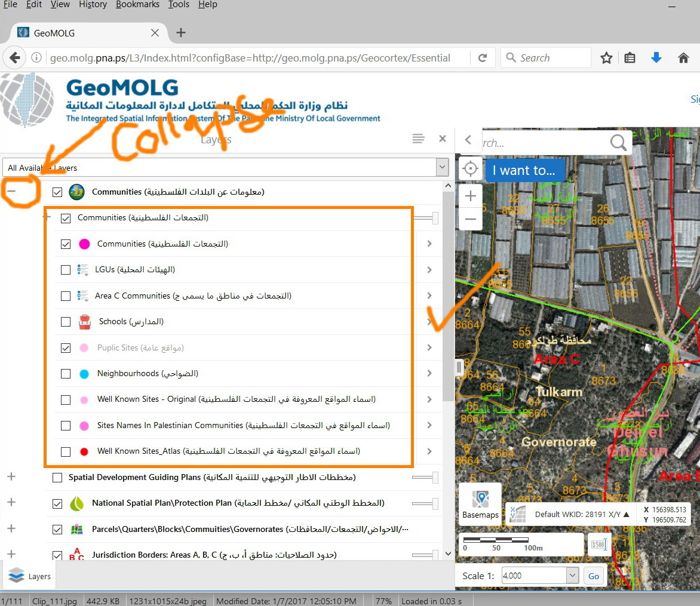
Task: Expand the Parcels\Quarters\Blocks group
Action: (x=11, y=528)
